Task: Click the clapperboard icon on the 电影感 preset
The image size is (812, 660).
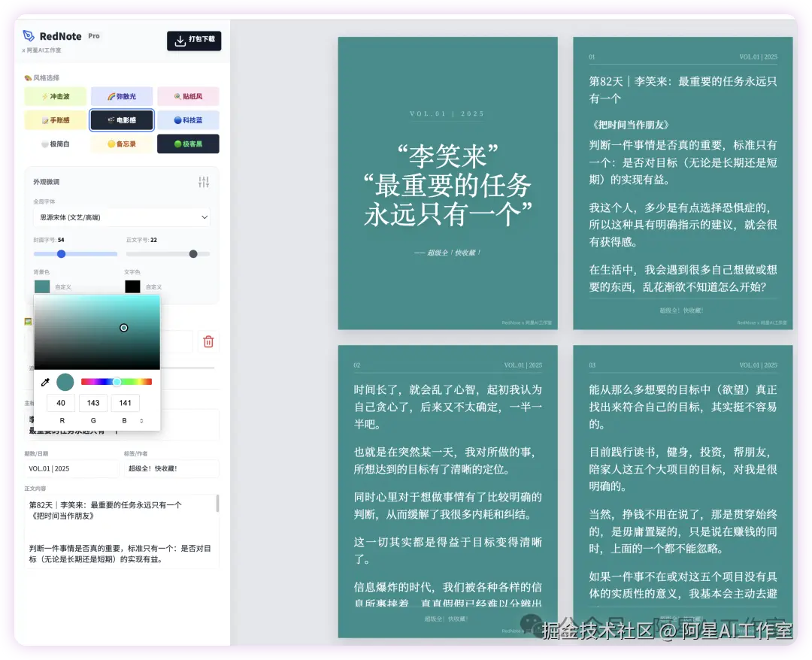Action: [x=110, y=120]
